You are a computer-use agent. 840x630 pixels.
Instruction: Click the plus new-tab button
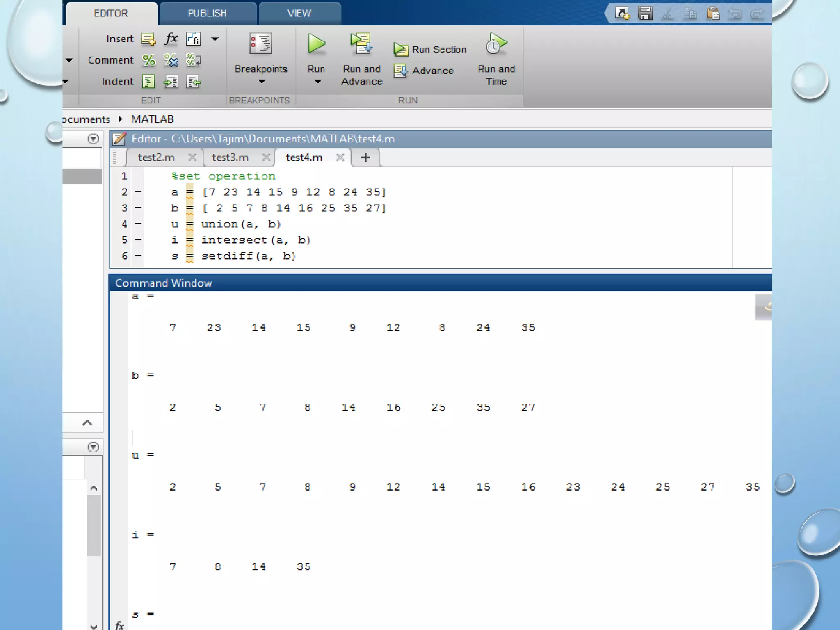pyautogui.click(x=365, y=157)
